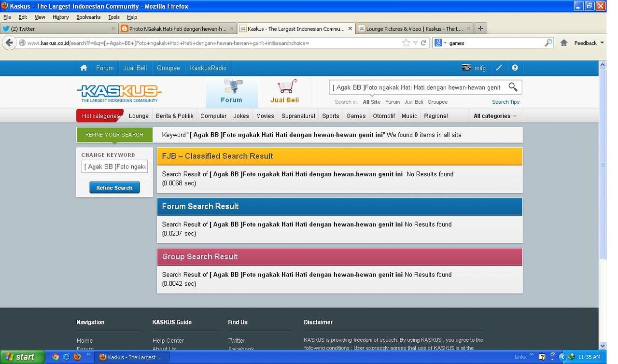Open Forum in the top blue bar
The image size is (618, 364).
[x=105, y=68]
